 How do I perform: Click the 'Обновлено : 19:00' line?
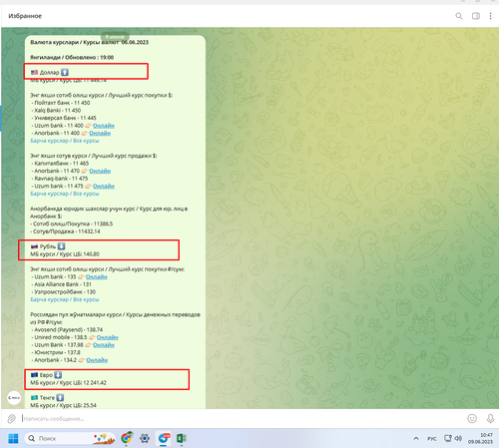click(72, 57)
